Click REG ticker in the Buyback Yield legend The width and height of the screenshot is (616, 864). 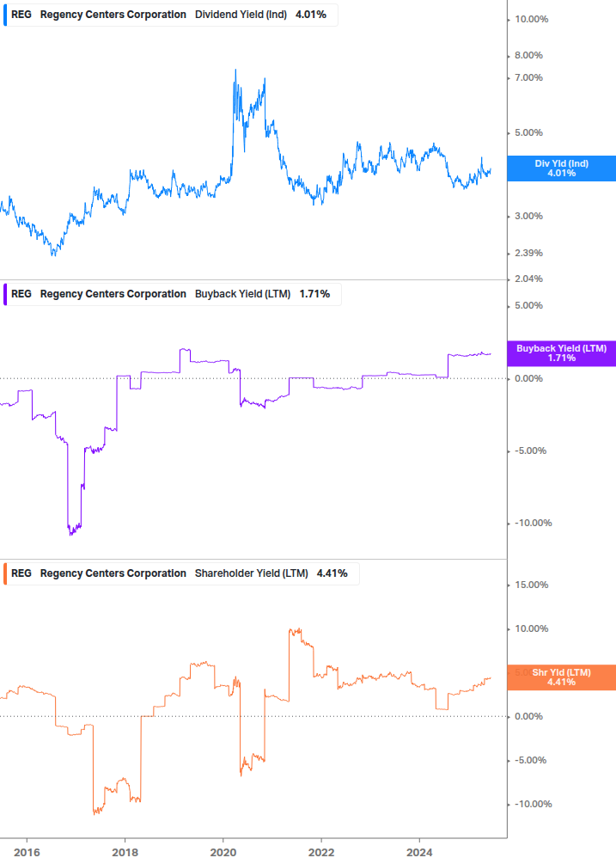[21, 294]
